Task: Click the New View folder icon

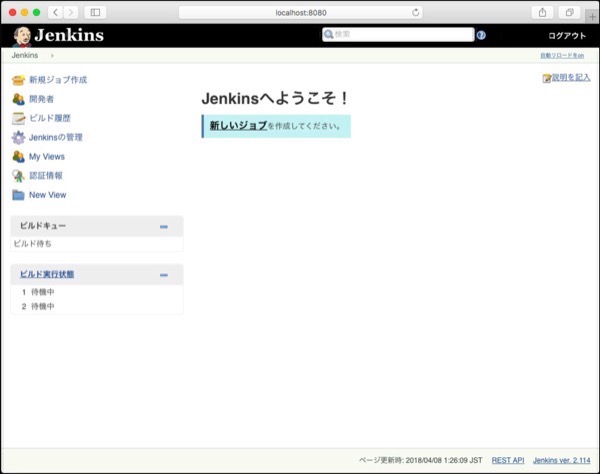Action: pyautogui.click(x=18, y=195)
